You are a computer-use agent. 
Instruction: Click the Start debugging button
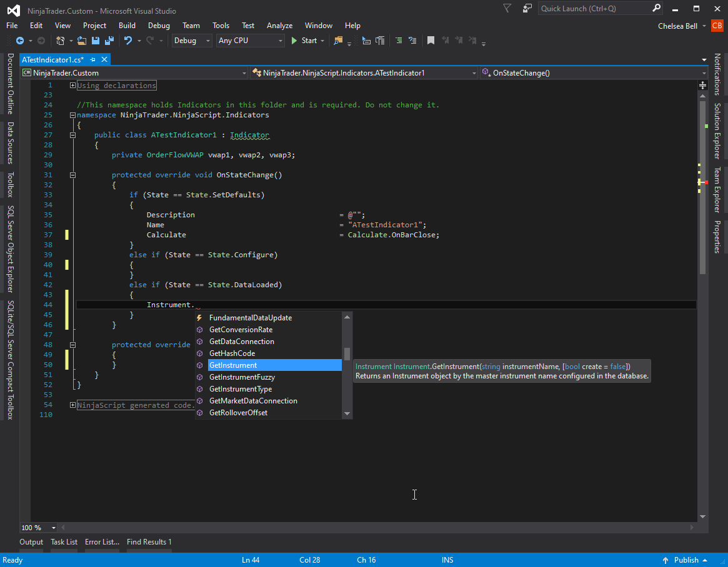tap(304, 41)
